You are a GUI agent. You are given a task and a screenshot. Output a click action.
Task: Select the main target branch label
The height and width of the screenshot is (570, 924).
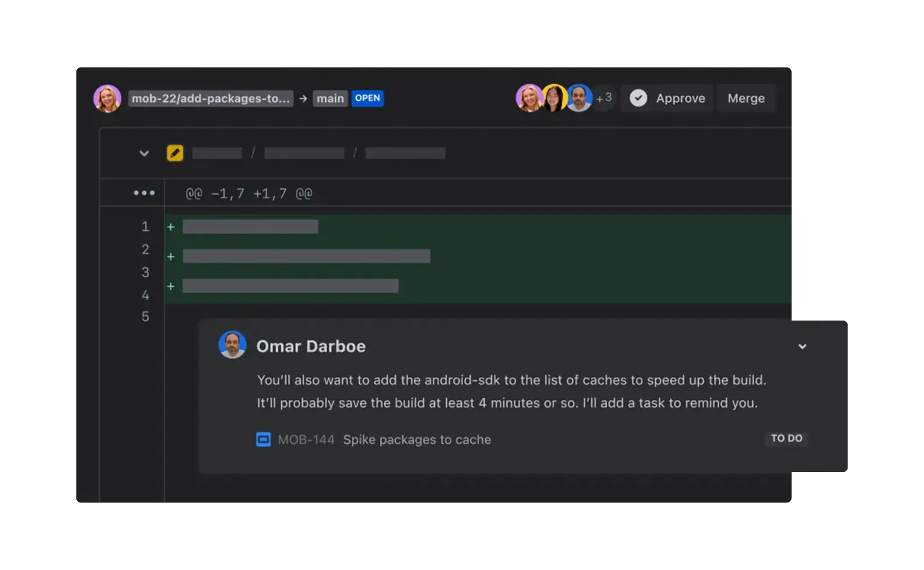click(x=330, y=98)
